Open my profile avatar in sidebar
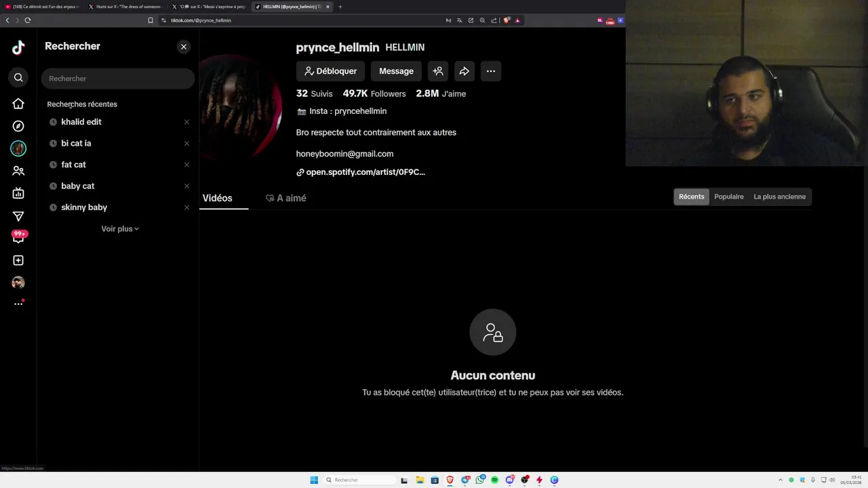Image resolution: width=868 pixels, height=488 pixels. tap(18, 282)
